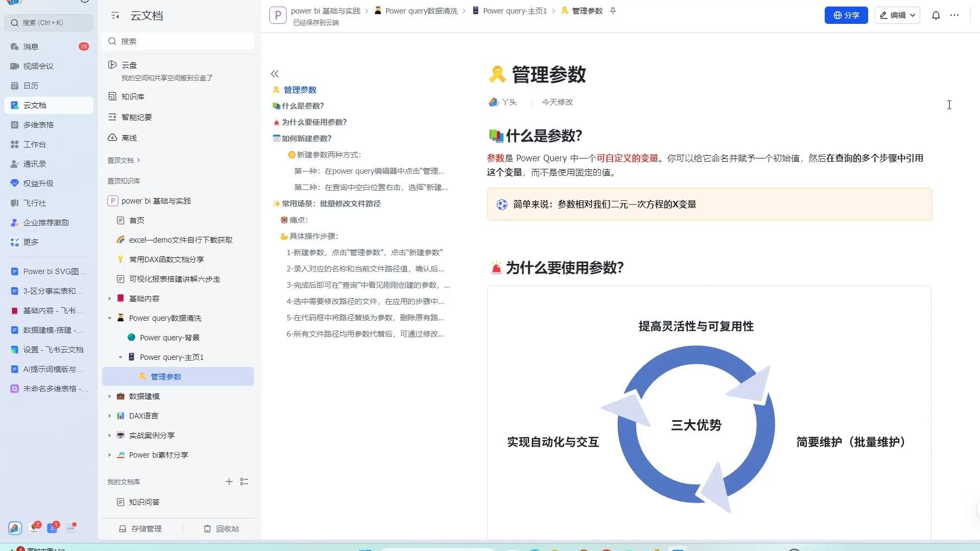Open the 编辑 mode dropdown

(x=897, y=15)
